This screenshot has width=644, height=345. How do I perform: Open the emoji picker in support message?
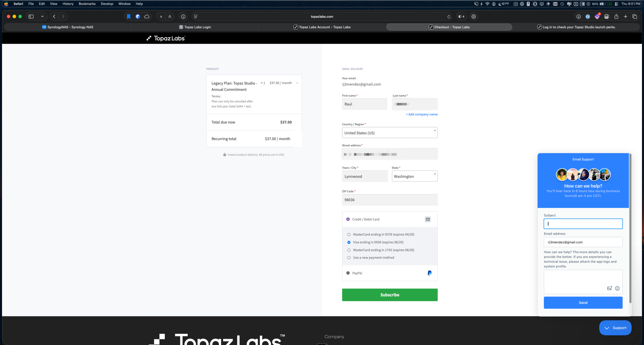617,288
